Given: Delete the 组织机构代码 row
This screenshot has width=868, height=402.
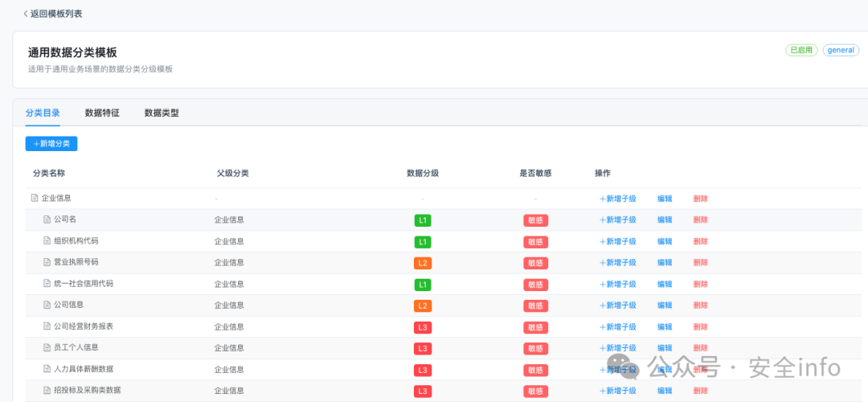Looking at the screenshot, I should tap(701, 241).
